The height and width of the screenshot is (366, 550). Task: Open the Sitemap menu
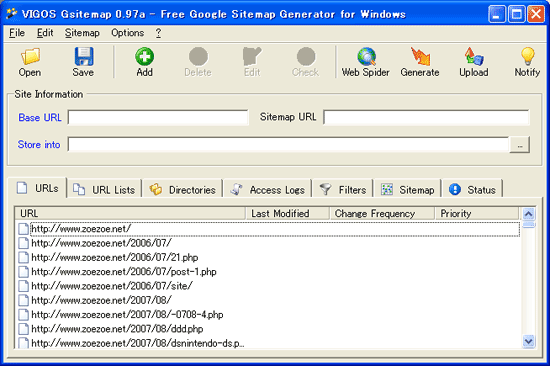(x=82, y=33)
